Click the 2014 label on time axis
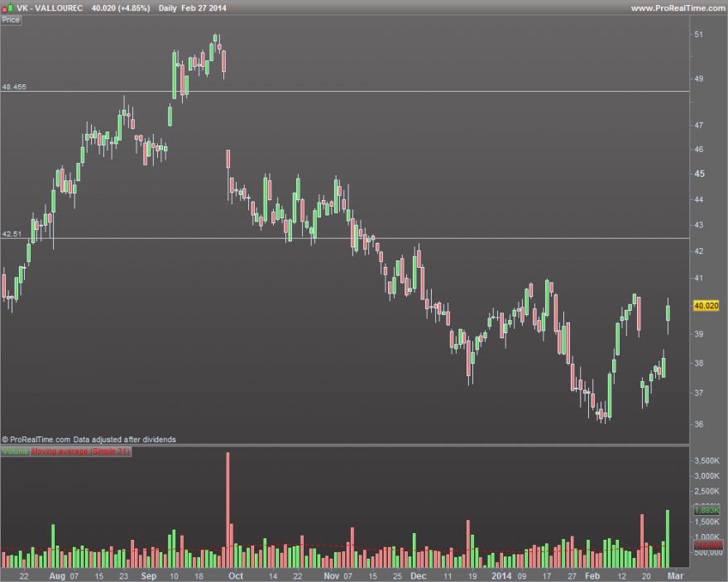The width and height of the screenshot is (728, 582). coord(501,575)
